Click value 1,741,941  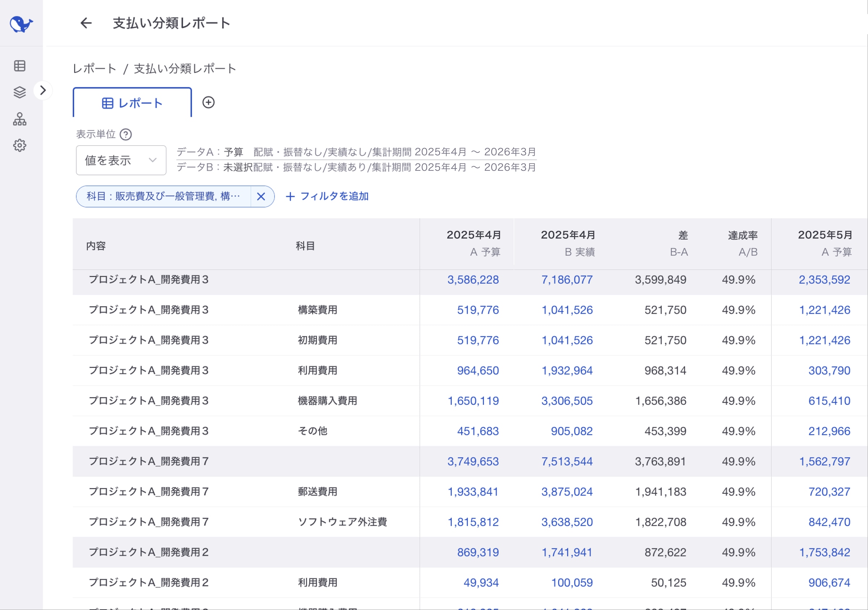pos(567,552)
